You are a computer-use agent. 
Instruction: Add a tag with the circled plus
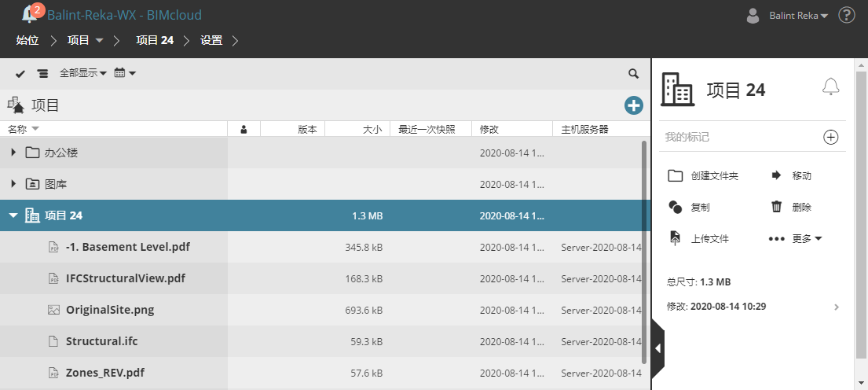tap(831, 138)
